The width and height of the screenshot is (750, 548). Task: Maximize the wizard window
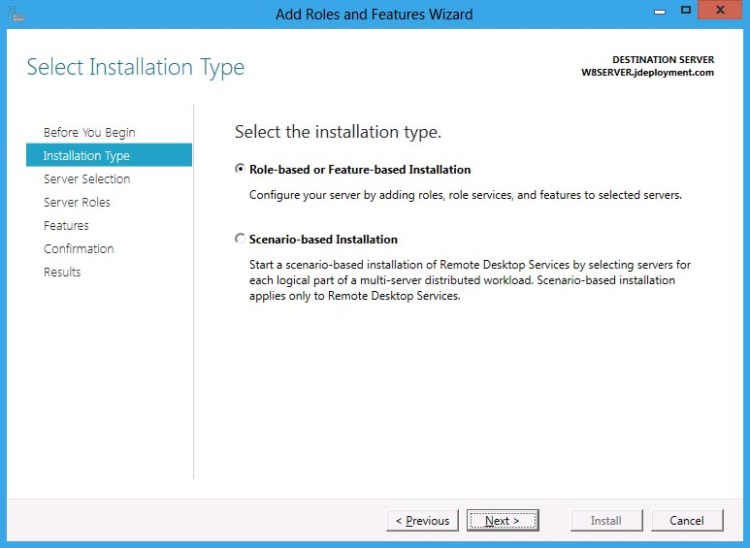pos(685,10)
